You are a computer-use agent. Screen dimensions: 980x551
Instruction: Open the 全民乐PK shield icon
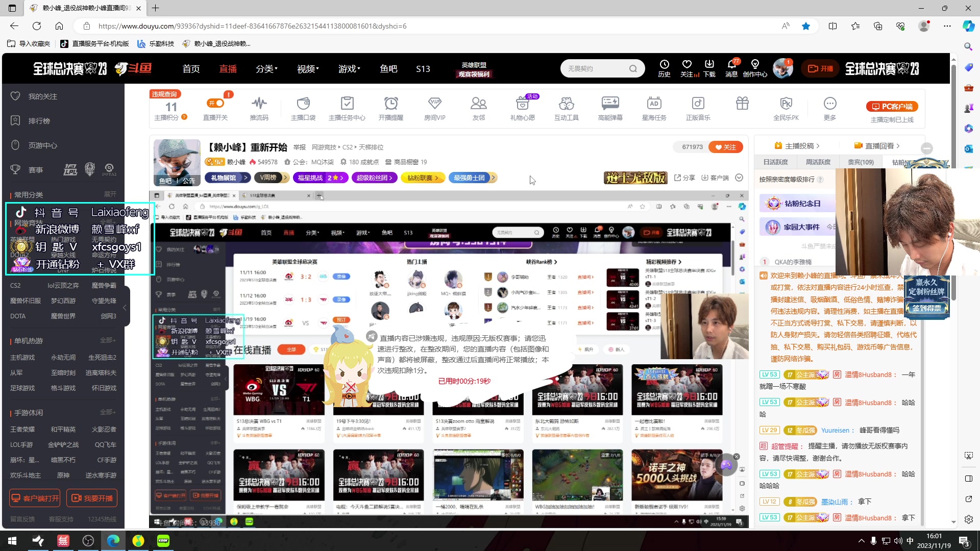coord(786,104)
